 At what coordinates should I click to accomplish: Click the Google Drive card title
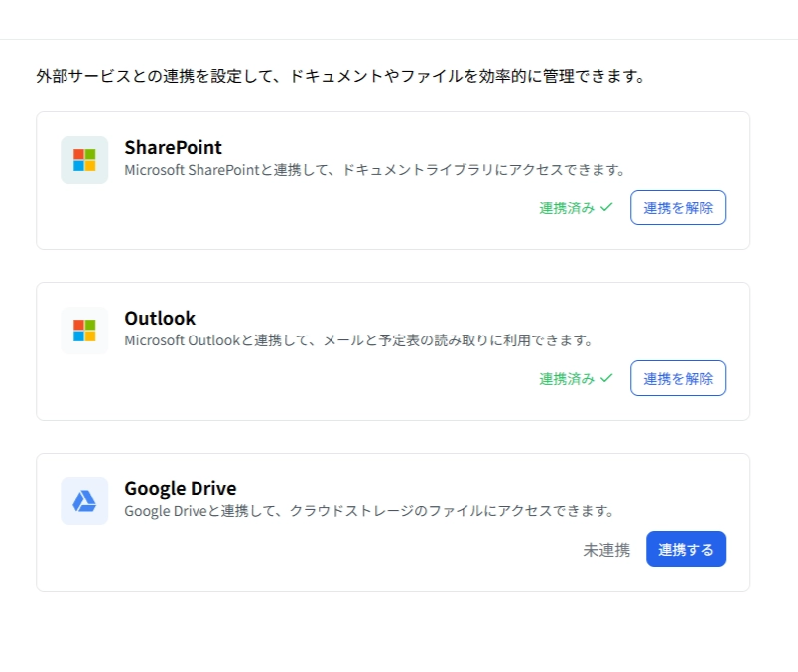click(x=181, y=488)
